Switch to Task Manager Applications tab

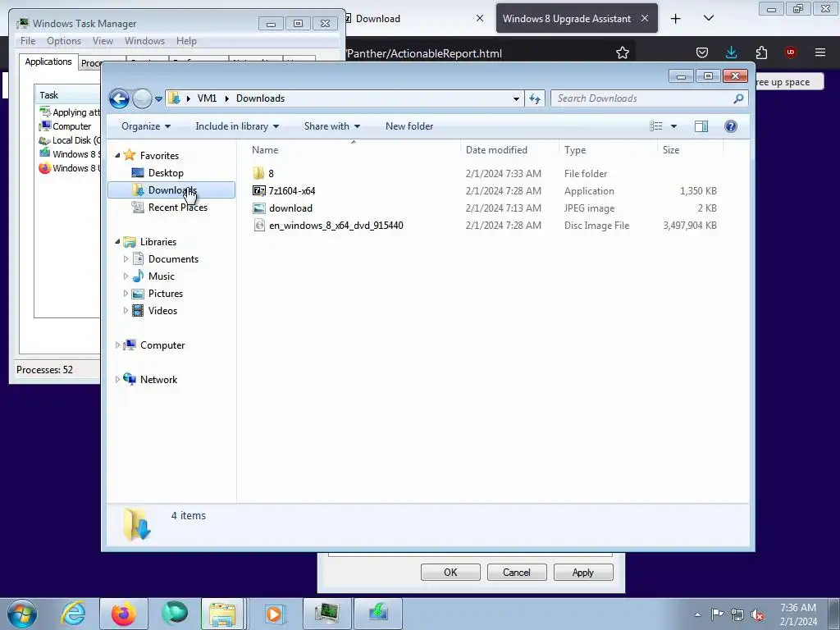(x=48, y=62)
